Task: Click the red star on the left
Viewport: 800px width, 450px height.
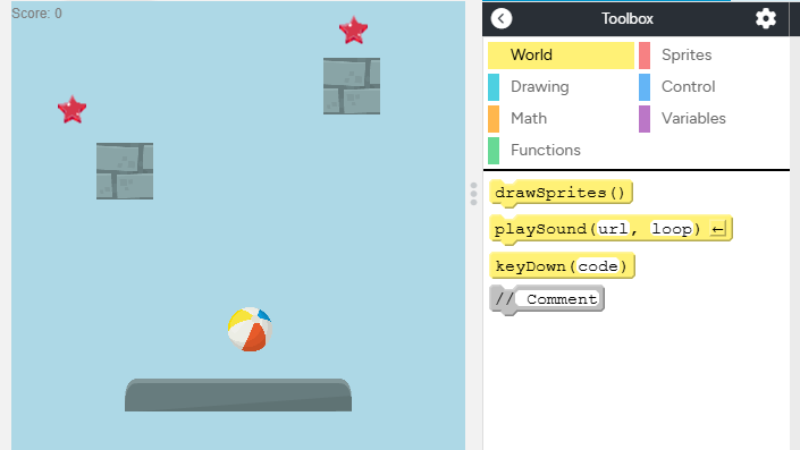Action: [72, 109]
